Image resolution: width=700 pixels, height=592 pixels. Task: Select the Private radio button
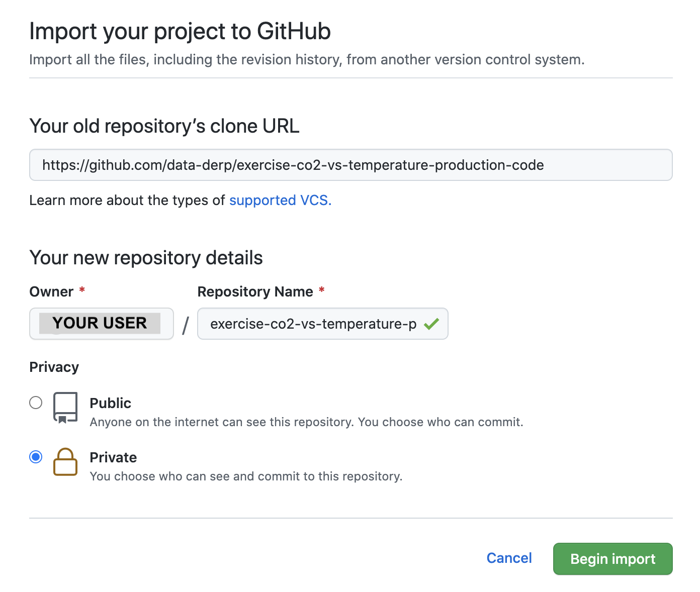click(x=36, y=457)
